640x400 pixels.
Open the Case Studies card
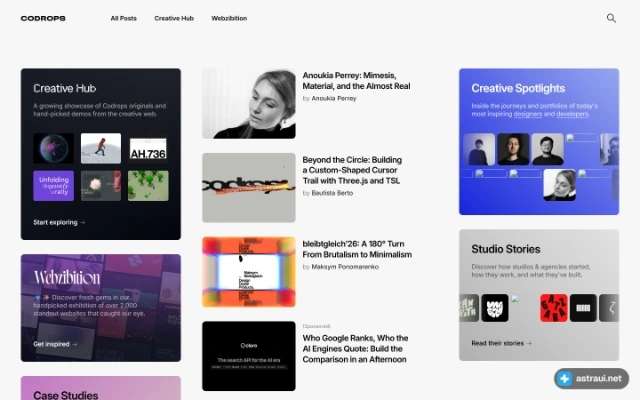point(101,388)
